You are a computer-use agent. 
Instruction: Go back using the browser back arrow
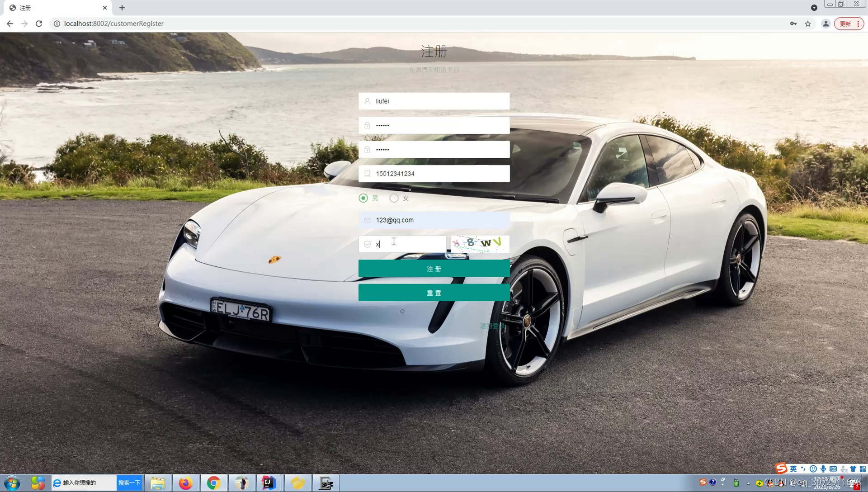(x=10, y=24)
